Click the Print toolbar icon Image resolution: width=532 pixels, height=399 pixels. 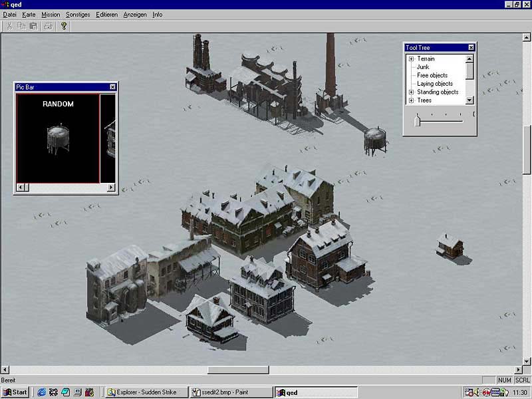(48, 26)
